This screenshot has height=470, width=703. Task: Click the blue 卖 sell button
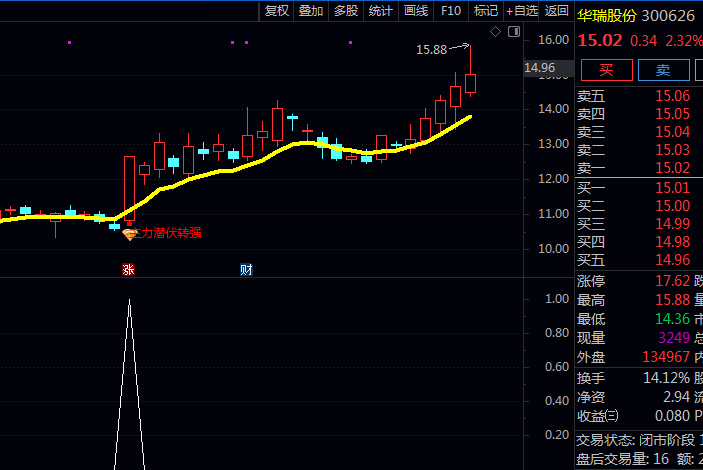click(x=664, y=70)
